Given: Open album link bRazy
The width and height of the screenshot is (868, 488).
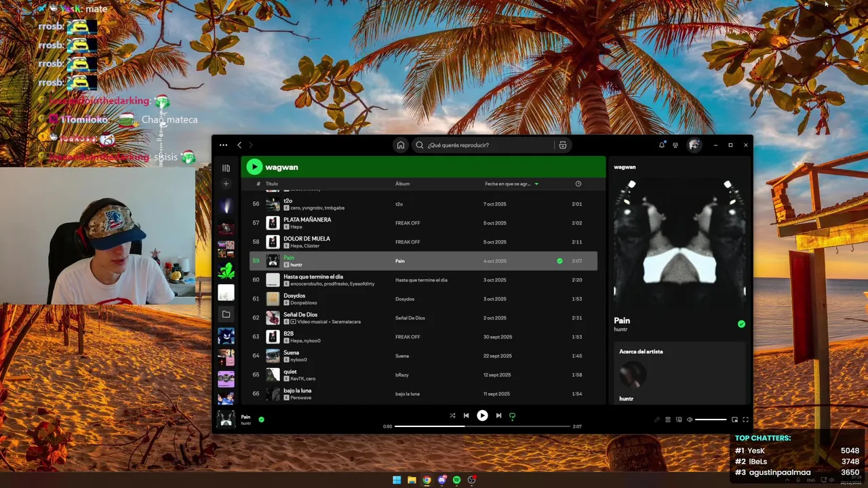Looking at the screenshot, I should (402, 375).
